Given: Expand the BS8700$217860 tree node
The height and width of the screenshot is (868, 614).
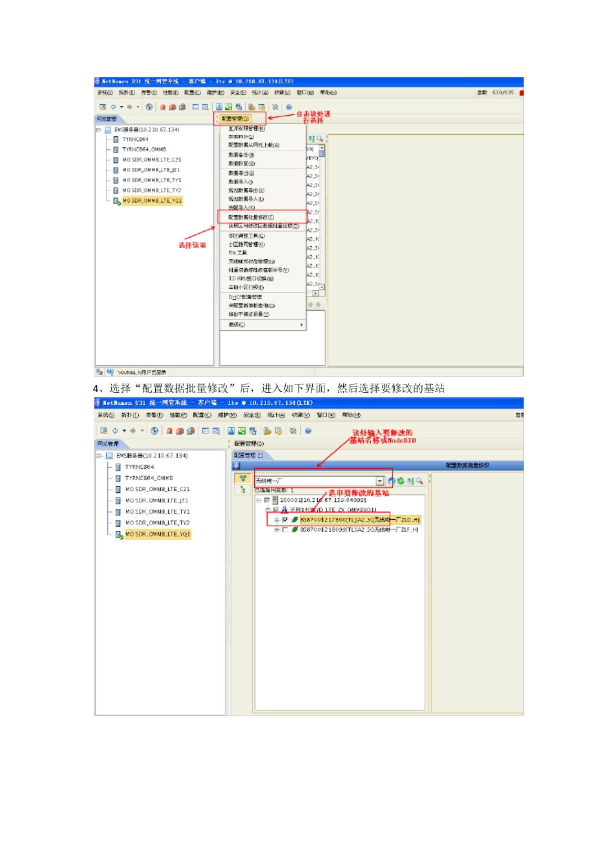Looking at the screenshot, I should [277, 520].
